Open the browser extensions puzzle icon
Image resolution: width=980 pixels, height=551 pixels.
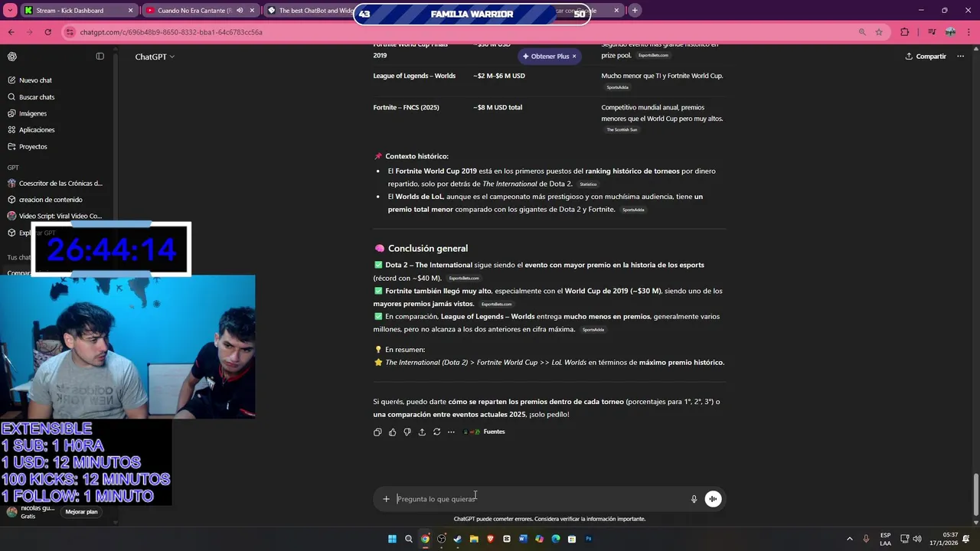(x=904, y=32)
